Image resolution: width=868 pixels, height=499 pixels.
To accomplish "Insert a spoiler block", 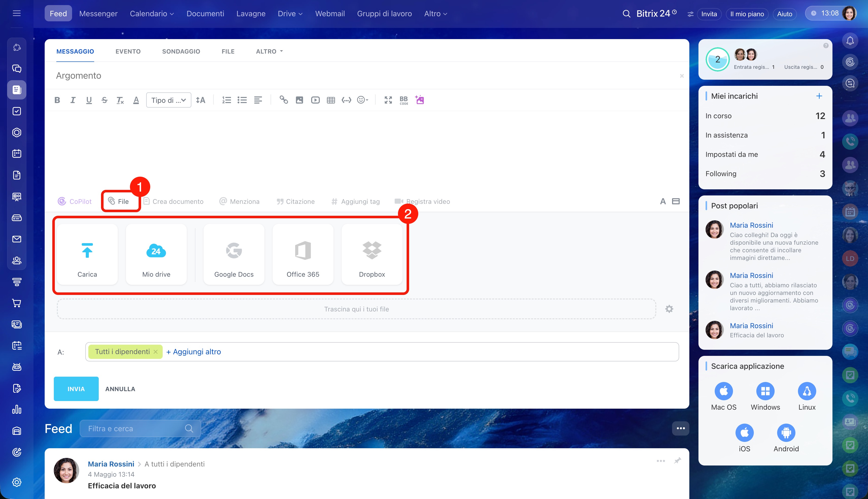I will click(346, 100).
